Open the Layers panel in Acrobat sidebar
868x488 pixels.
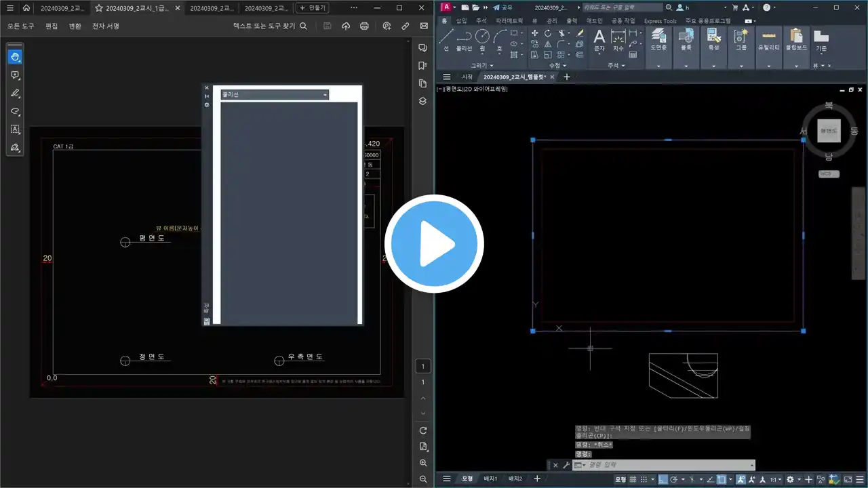[x=422, y=101]
